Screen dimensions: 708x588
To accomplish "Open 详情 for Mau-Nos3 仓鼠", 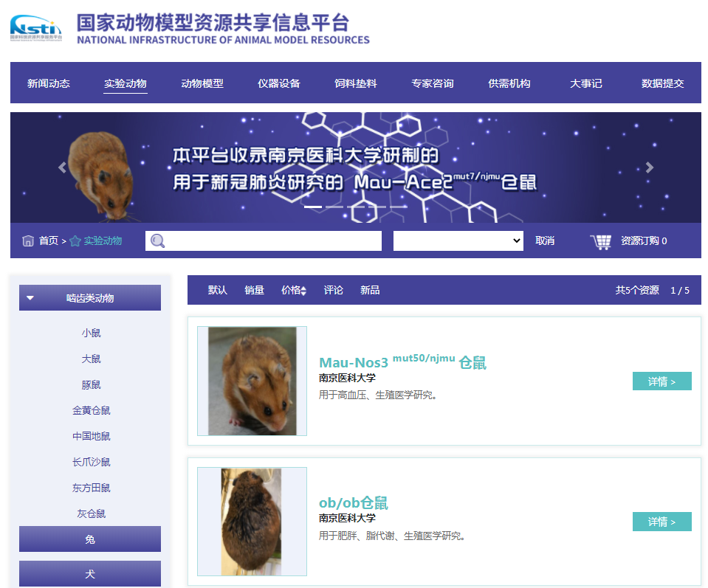I will tap(662, 381).
